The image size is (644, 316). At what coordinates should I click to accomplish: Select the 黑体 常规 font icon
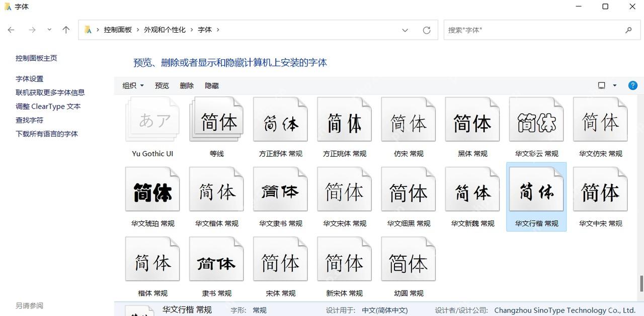472,120
